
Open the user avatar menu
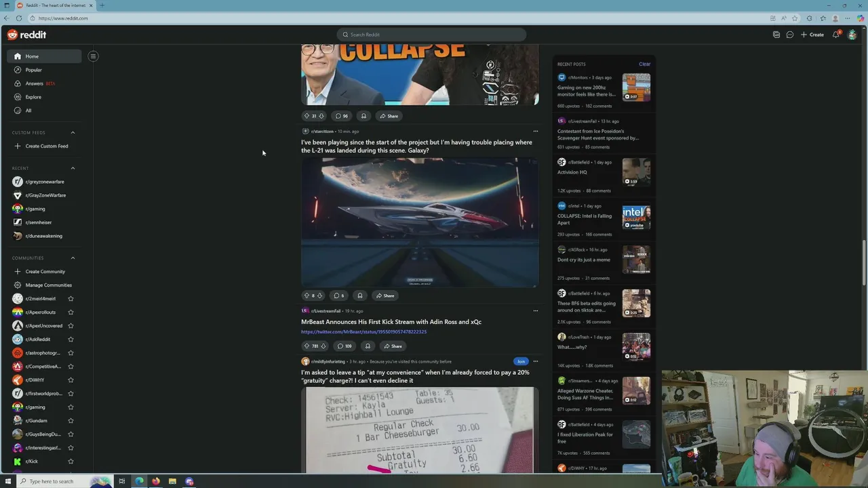(x=852, y=35)
